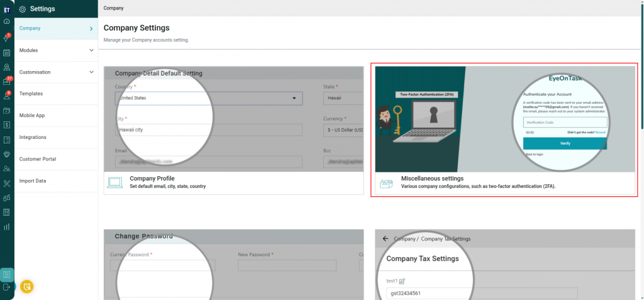Open the briefcase icon with badge 37
This screenshot has height=300, width=644.
(x=6, y=81)
